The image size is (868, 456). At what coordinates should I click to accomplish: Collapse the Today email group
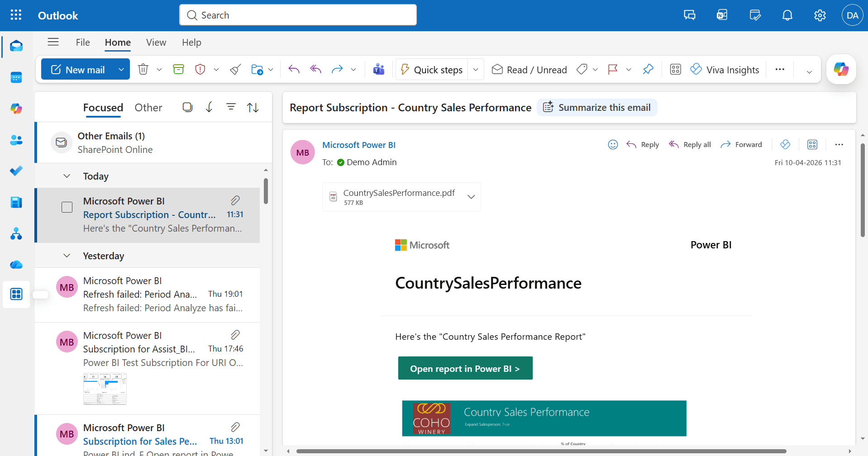pyautogui.click(x=67, y=176)
